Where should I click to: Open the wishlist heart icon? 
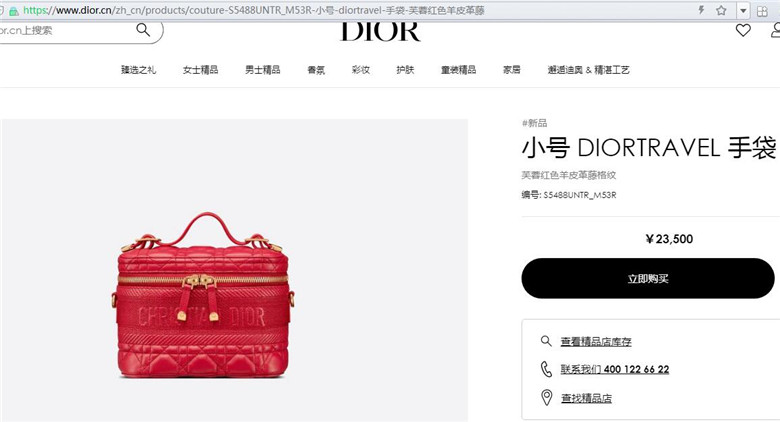click(743, 30)
